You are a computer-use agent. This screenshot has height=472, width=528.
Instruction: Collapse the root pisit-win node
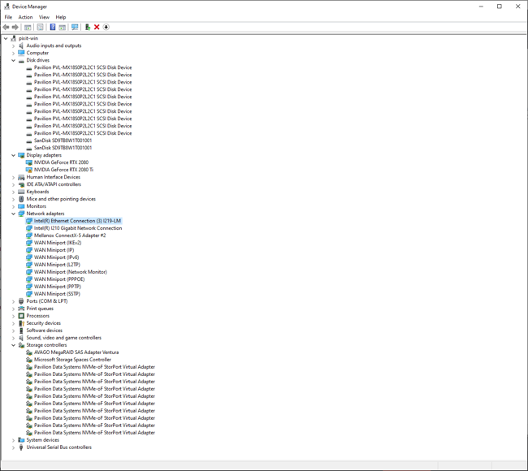pos(6,38)
